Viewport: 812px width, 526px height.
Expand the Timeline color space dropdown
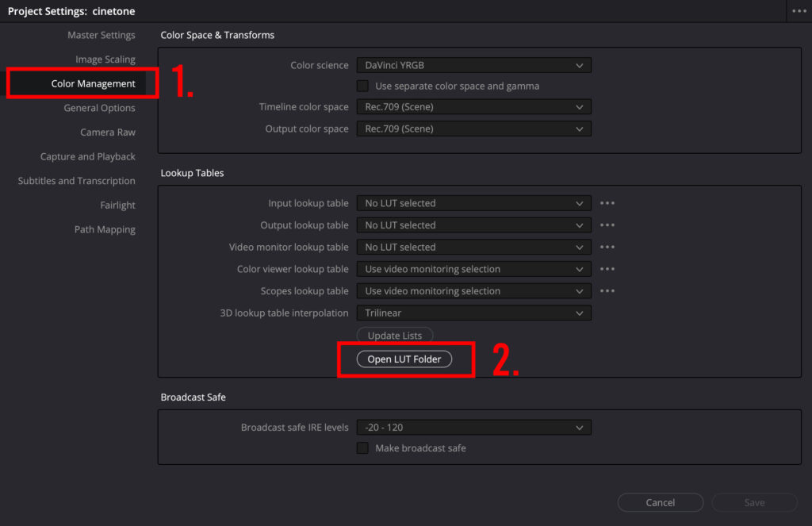[x=473, y=107]
